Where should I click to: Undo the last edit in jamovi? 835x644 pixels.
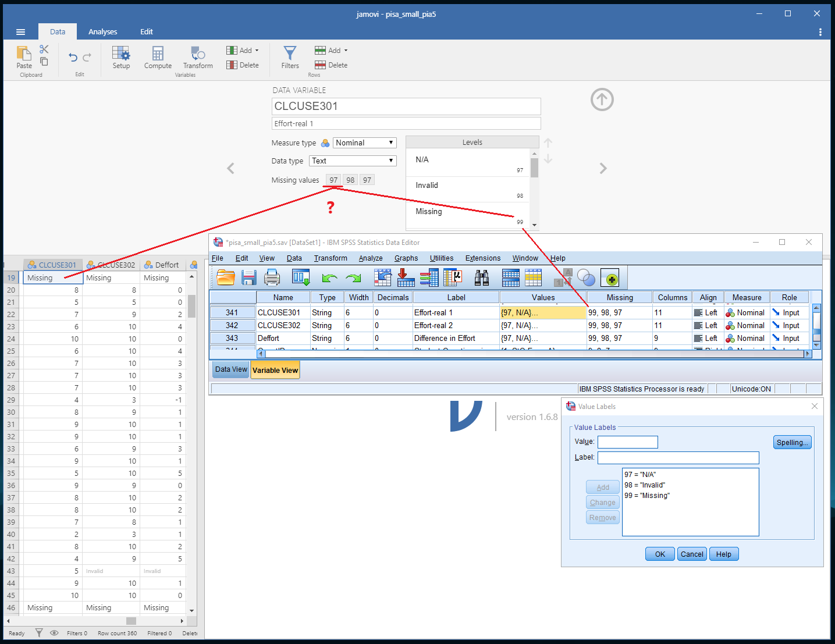pos(73,57)
